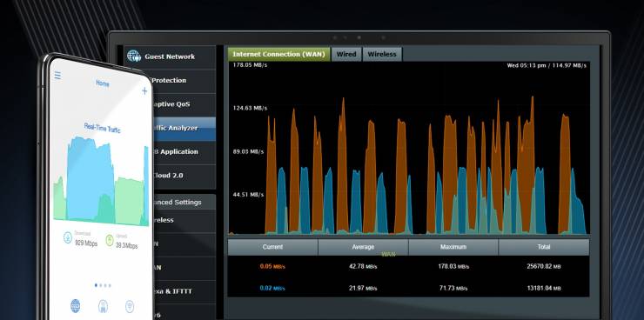Click the 89.03 MB/s axis label
644x320 pixels.
click(x=248, y=152)
